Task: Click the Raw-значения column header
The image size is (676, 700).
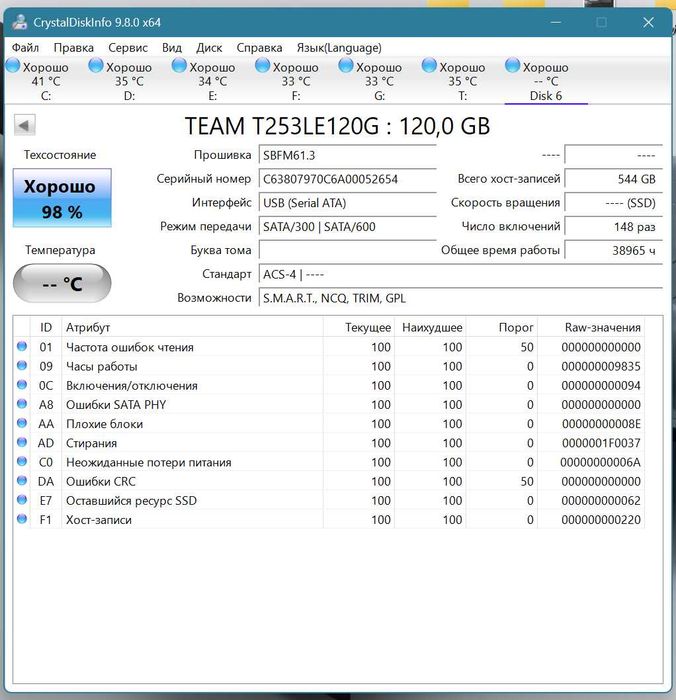Action: pos(591,327)
